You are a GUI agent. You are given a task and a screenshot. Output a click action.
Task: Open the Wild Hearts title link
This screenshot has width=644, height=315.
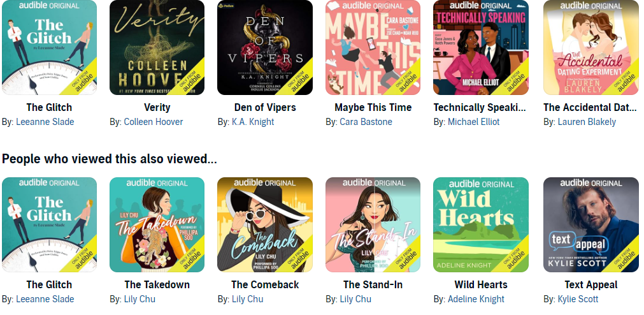[x=481, y=284]
